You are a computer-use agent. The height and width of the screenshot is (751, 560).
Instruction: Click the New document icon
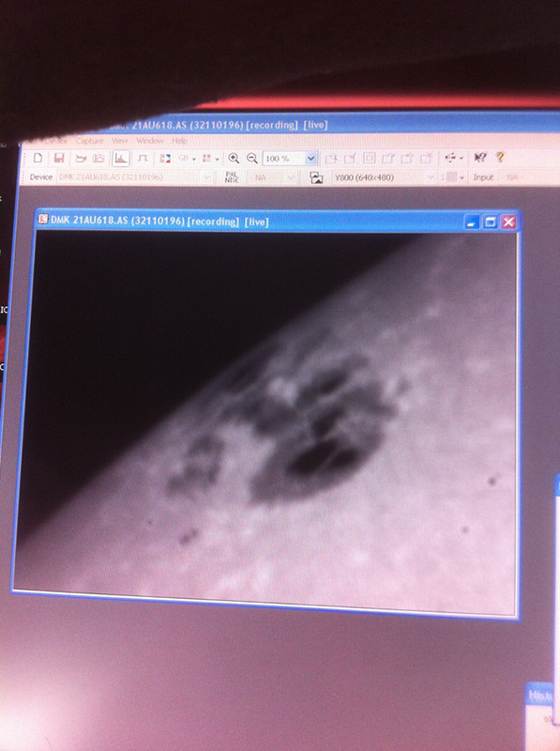[38, 158]
